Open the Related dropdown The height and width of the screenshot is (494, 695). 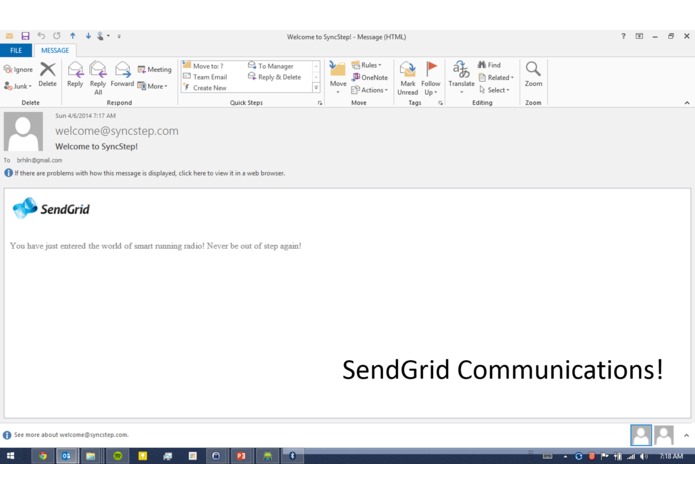tap(496, 77)
